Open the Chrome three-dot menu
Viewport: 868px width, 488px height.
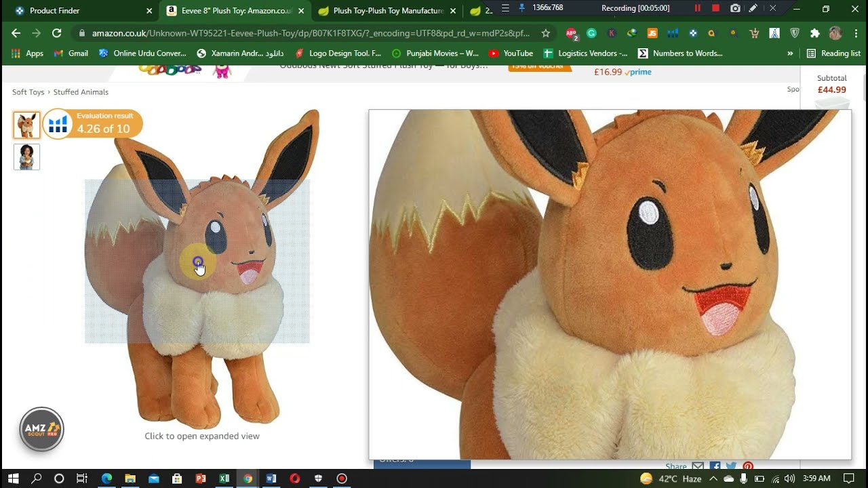(x=855, y=33)
